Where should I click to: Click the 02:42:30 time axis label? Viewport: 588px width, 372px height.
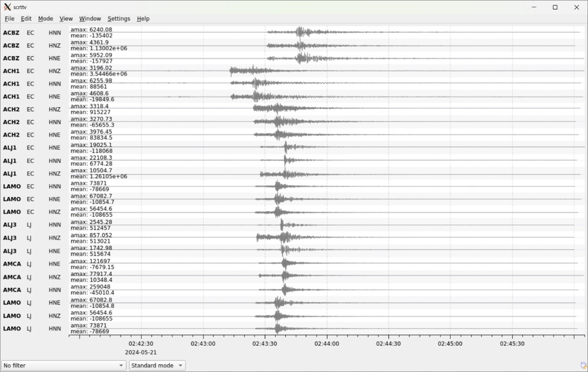[x=141, y=343]
